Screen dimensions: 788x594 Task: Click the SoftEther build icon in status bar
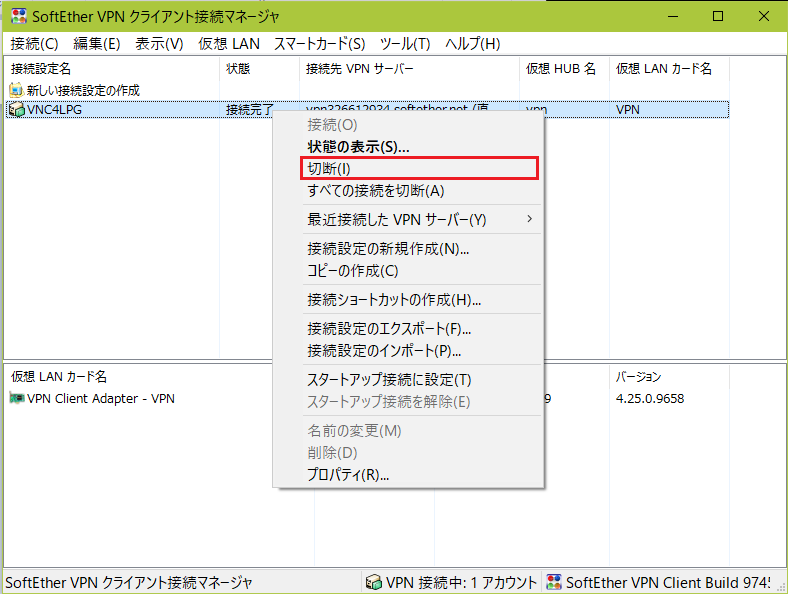point(553,582)
